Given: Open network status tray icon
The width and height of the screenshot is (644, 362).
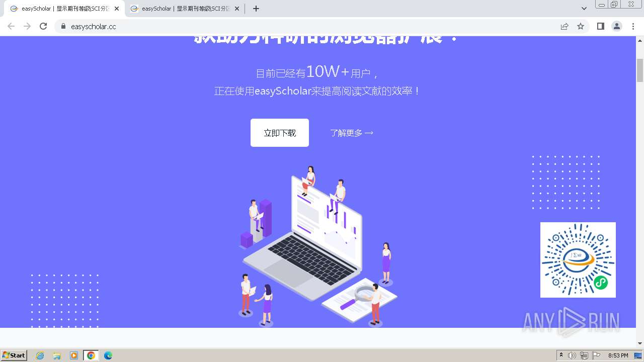Looking at the screenshot, I should pyautogui.click(x=584, y=355).
